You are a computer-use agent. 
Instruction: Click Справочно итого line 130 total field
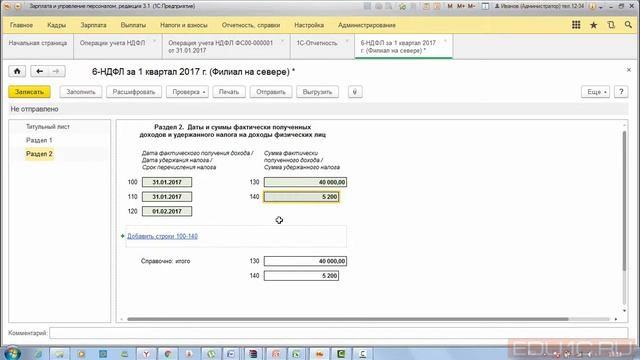click(x=305, y=261)
